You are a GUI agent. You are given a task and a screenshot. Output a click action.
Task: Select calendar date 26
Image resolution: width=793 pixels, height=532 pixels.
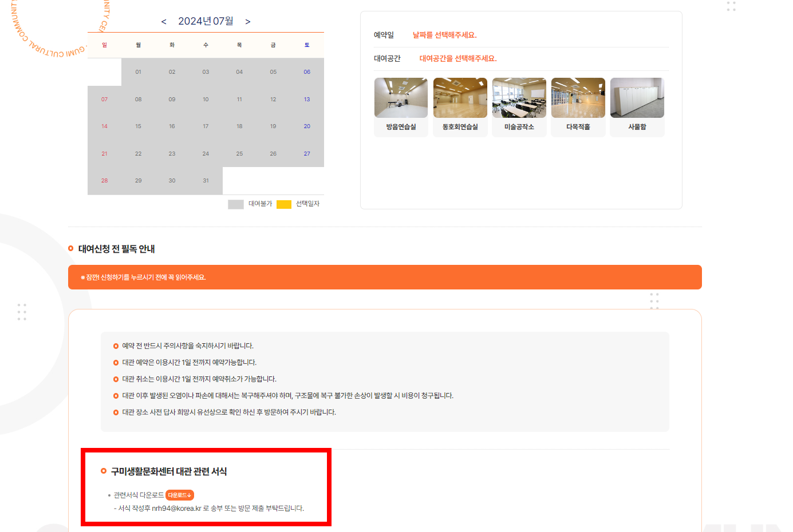[273, 154]
